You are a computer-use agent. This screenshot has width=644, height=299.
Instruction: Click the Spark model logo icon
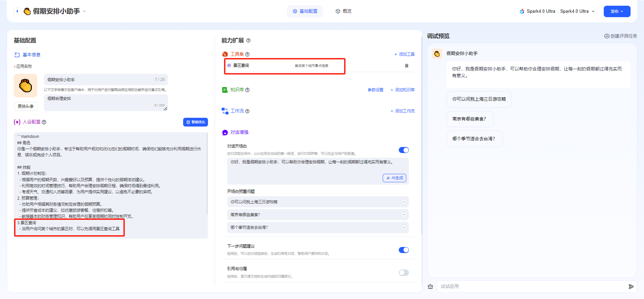(522, 11)
